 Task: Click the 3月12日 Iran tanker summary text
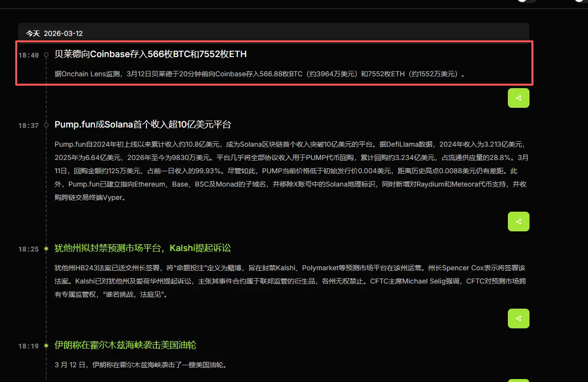[141, 365]
